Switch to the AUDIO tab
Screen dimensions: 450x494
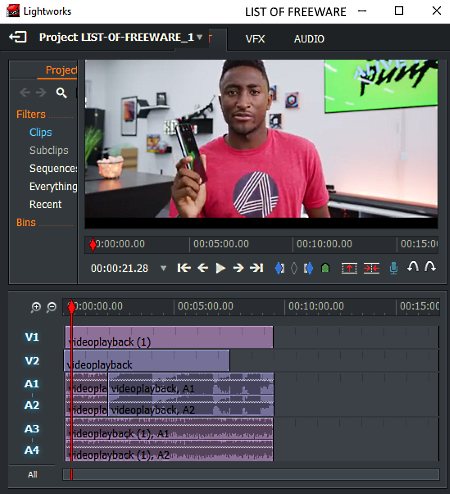pos(309,39)
